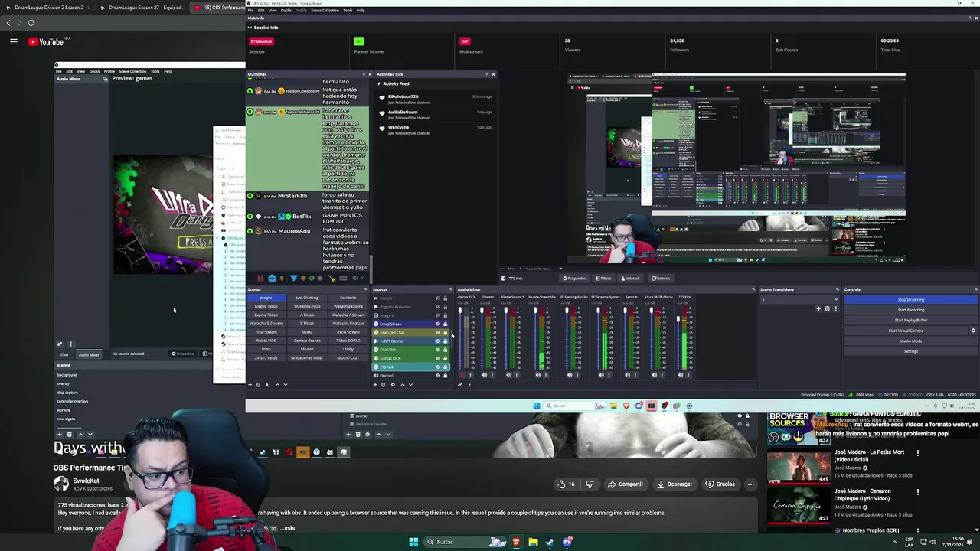Click the YouTube logo
Image resolution: width=980 pixels, height=551 pixels.
click(x=46, y=42)
